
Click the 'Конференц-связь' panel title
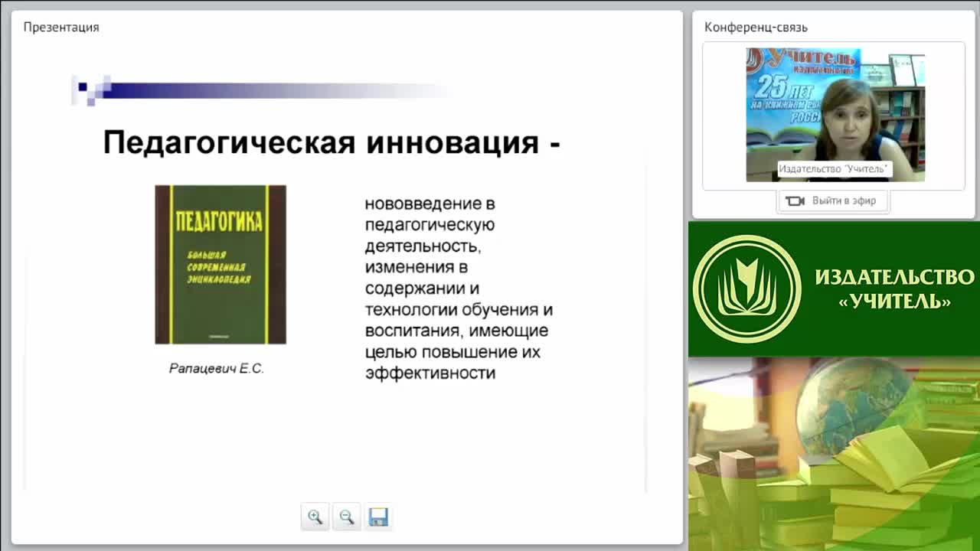coord(756,28)
